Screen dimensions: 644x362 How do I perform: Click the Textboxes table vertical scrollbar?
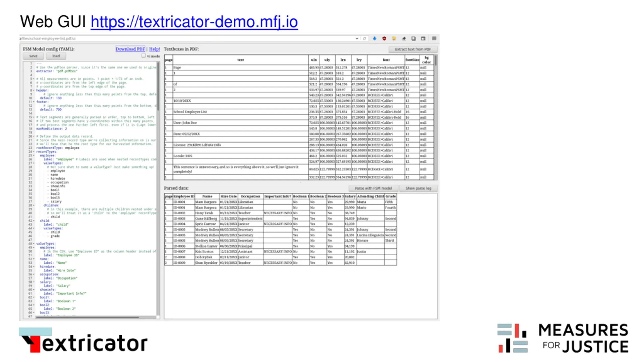click(436, 61)
